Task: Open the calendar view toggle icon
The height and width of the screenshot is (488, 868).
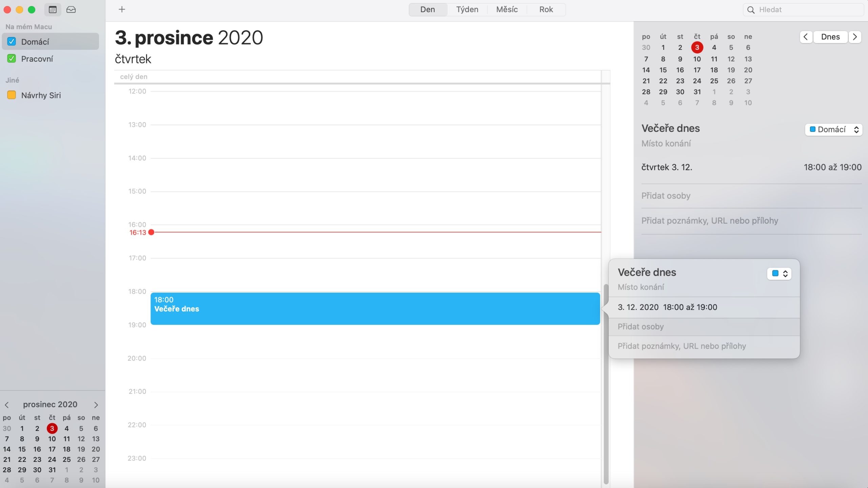Action: click(x=52, y=9)
